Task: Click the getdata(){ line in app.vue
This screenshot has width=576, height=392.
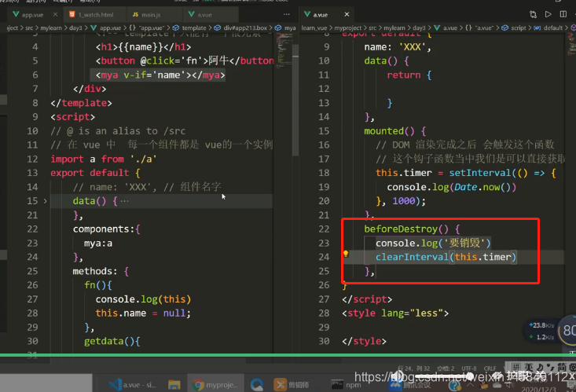Action: (112, 341)
